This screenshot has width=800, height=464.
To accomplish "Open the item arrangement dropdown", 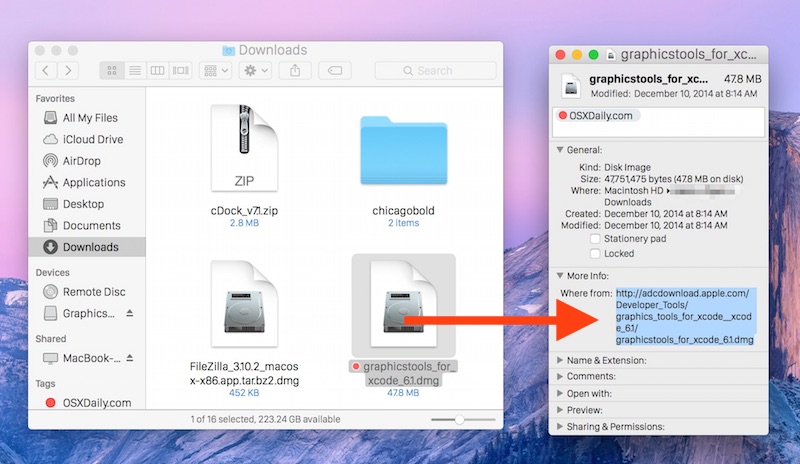I will pos(216,70).
